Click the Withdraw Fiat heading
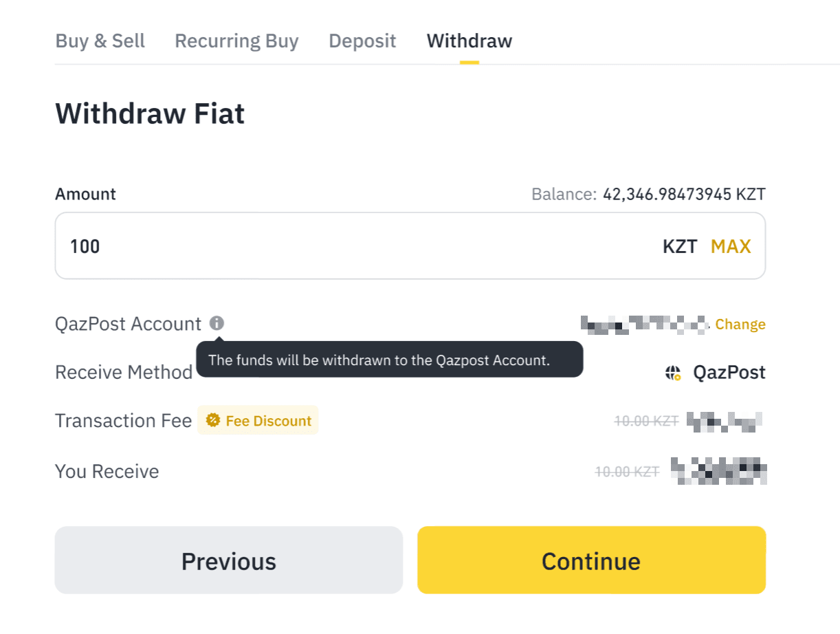Viewport: 840px width, 634px height. (x=150, y=113)
